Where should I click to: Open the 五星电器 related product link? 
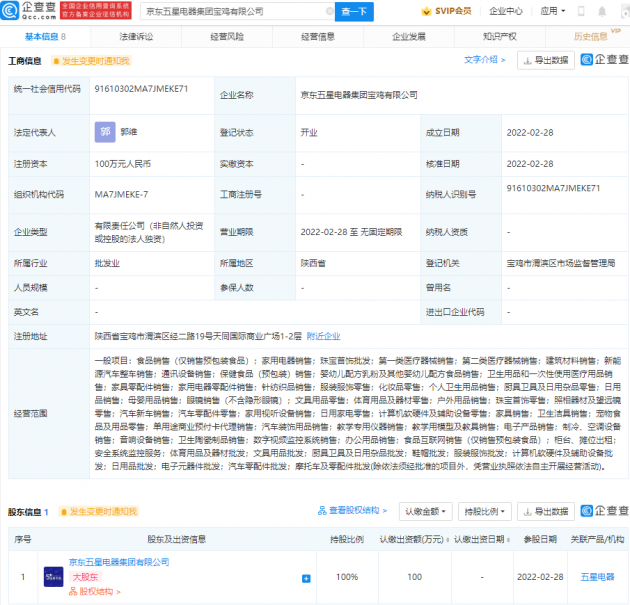point(597,577)
